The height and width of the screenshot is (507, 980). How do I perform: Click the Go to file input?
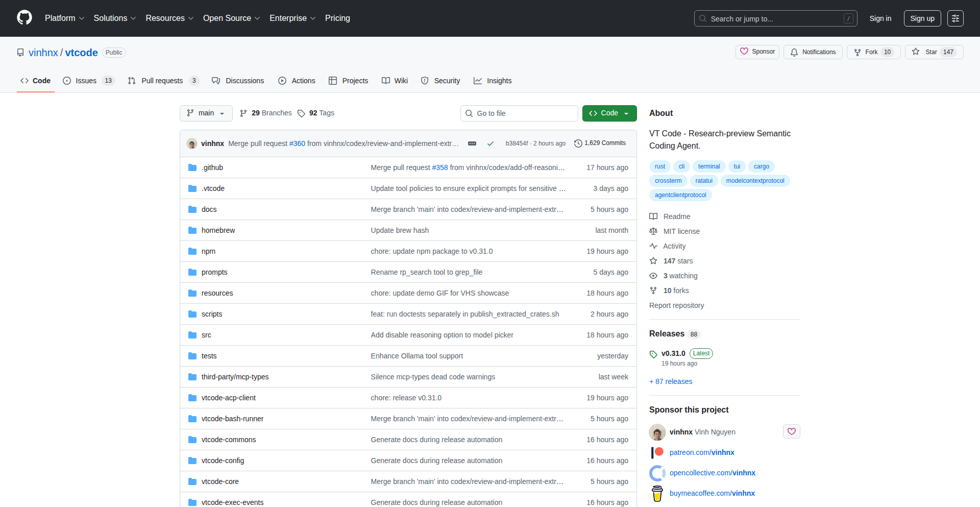(x=519, y=113)
